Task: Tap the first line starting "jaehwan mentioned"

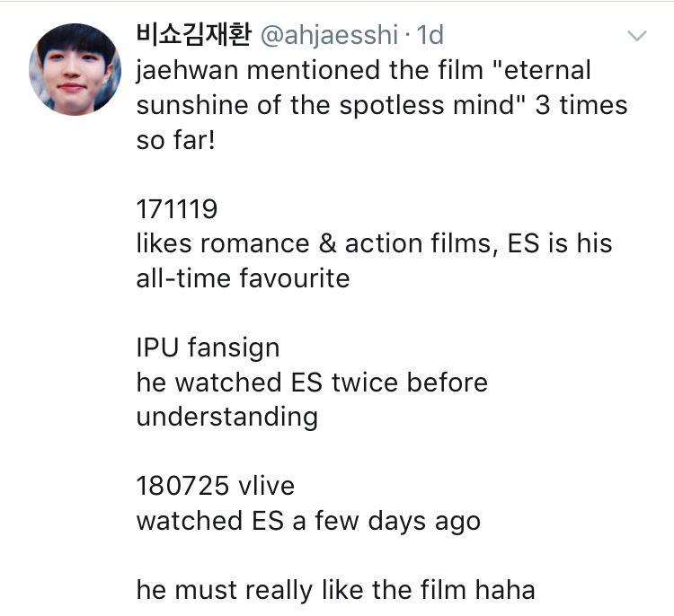Action: click(x=363, y=70)
